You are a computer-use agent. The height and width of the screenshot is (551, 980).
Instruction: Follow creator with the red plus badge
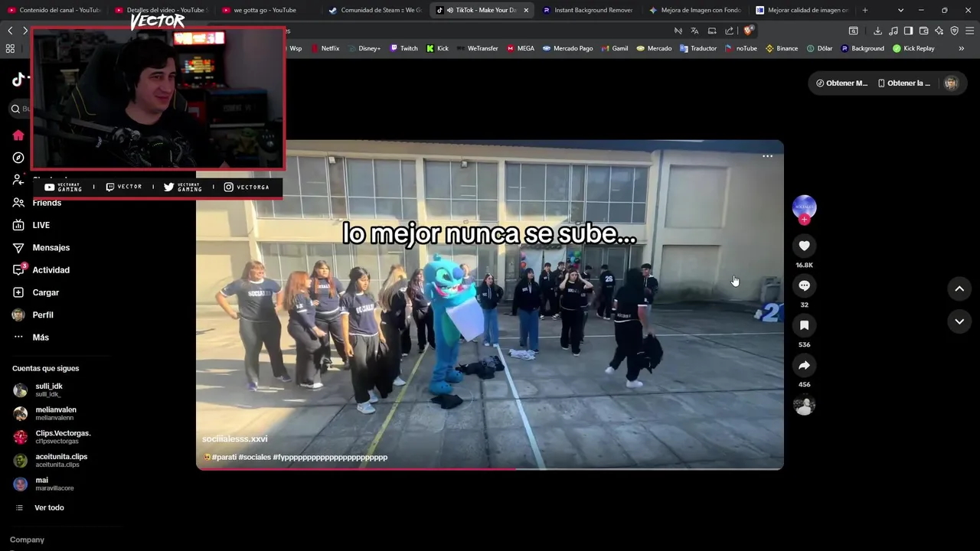(804, 220)
